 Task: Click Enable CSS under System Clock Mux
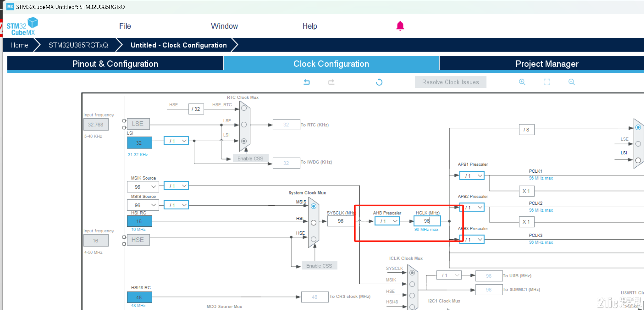coord(319,266)
